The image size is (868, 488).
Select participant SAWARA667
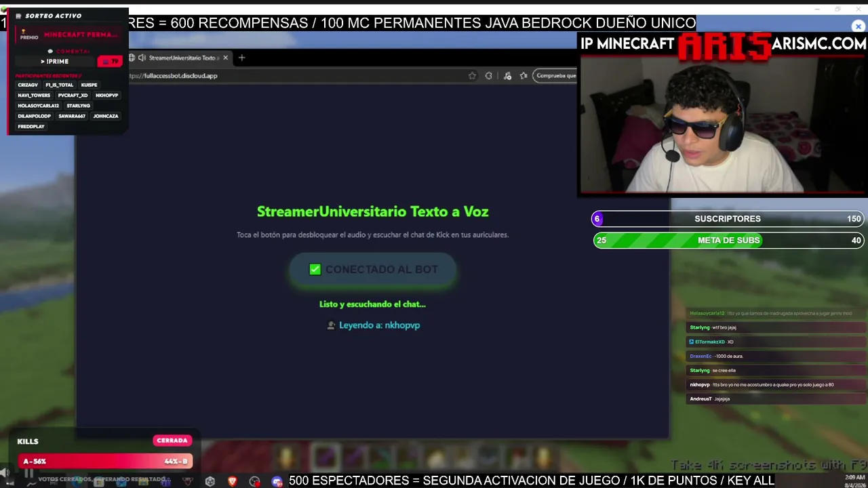(x=72, y=116)
